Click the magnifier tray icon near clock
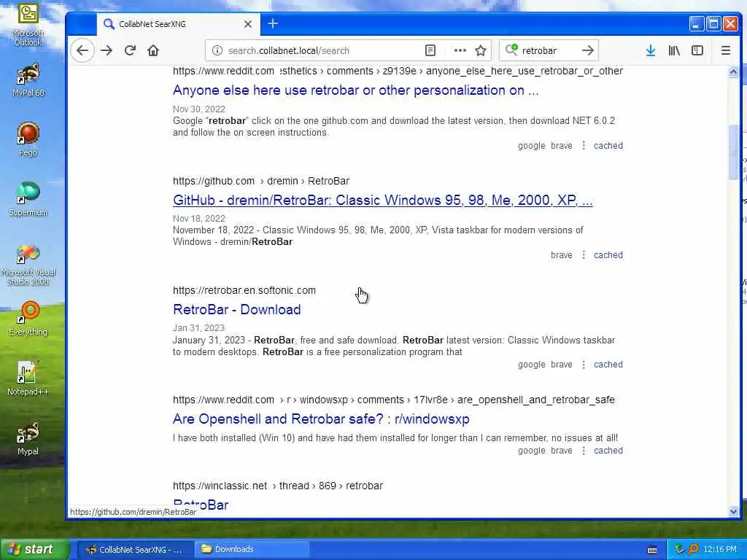 click(693, 549)
